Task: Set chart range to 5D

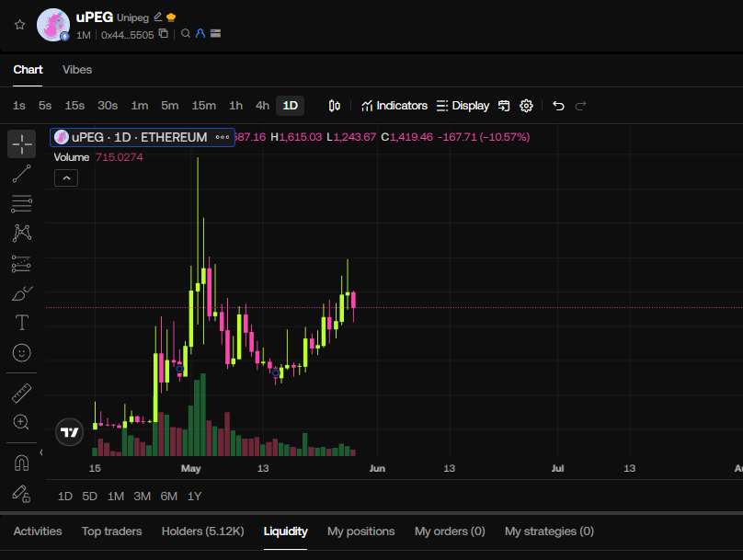Action: (x=89, y=497)
